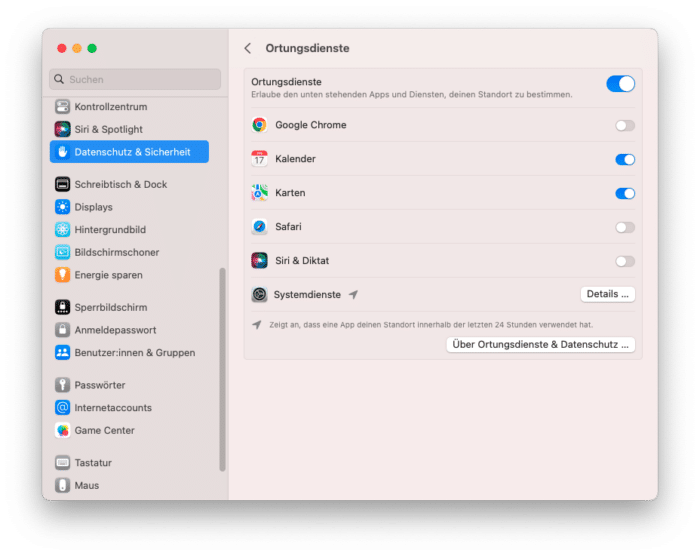The width and height of the screenshot is (700, 556).
Task: Click the hand icon of Datenschutz & Sicherheit
Action: point(62,152)
